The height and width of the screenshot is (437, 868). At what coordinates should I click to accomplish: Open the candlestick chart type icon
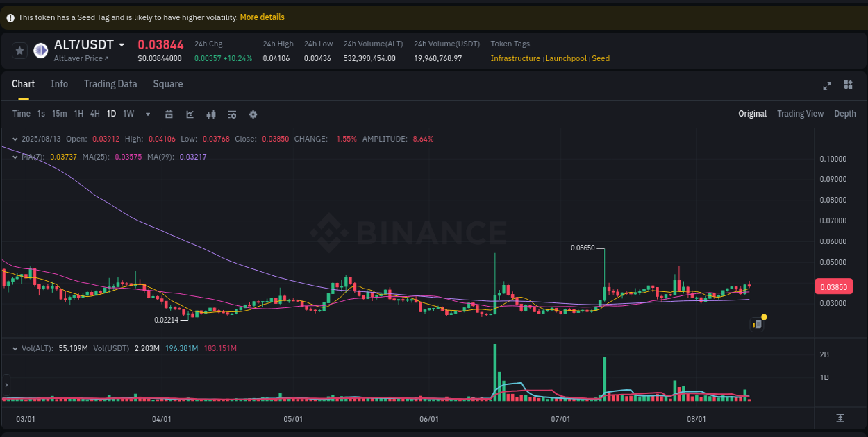pyautogui.click(x=211, y=113)
